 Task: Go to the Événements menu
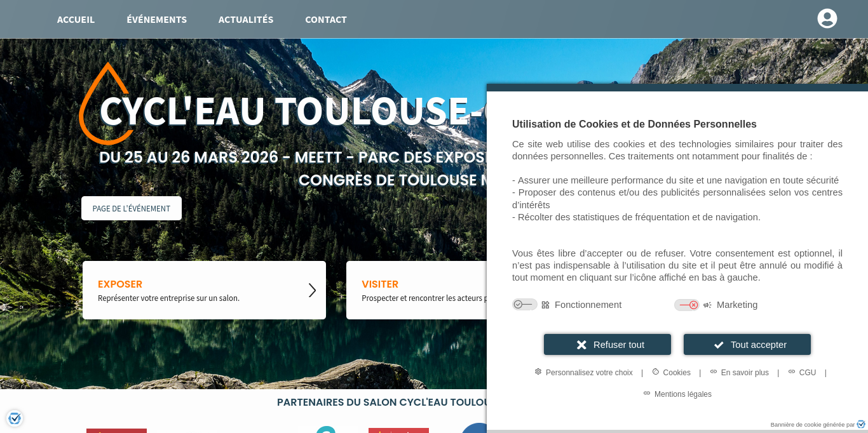pos(156,19)
